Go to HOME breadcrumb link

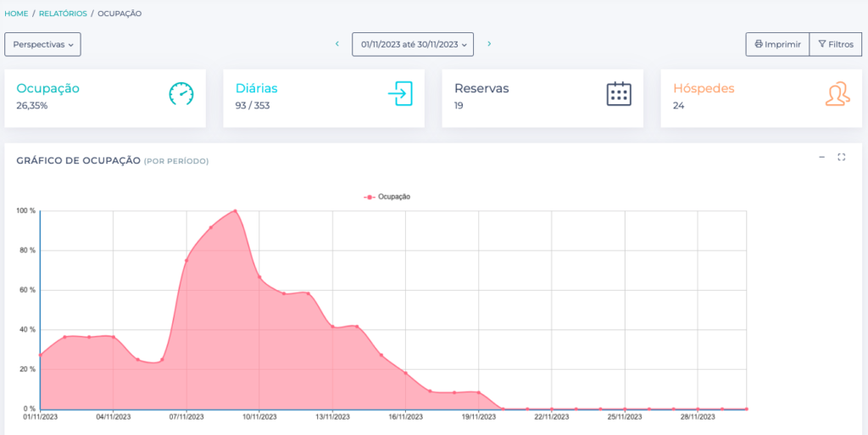tap(16, 14)
